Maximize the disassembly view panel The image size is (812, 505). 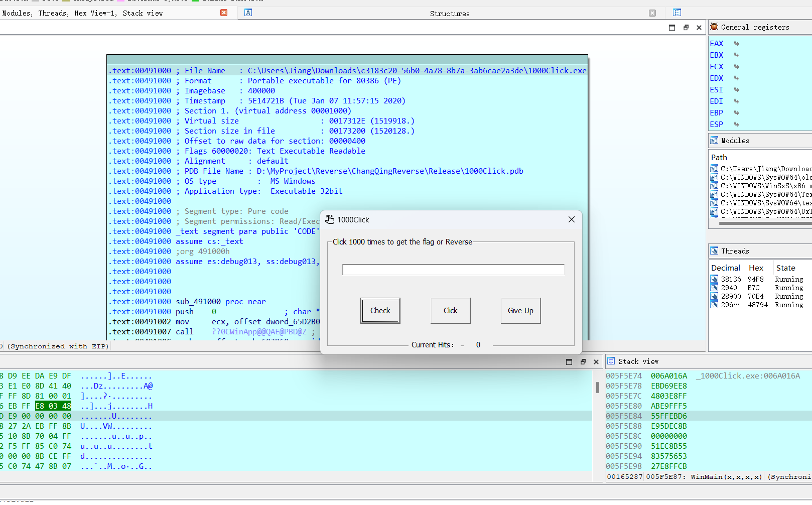(x=672, y=28)
